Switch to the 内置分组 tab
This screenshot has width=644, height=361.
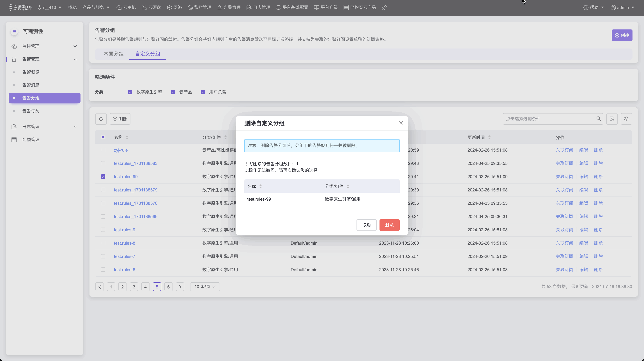pyautogui.click(x=114, y=54)
